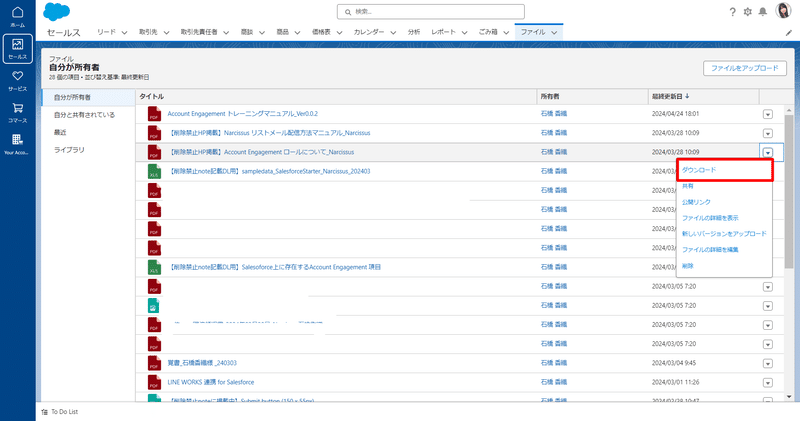Image resolution: width=800 pixels, height=421 pixels.
Task: Open row actions for the トレーニングマニュアル file
Action: (x=767, y=114)
